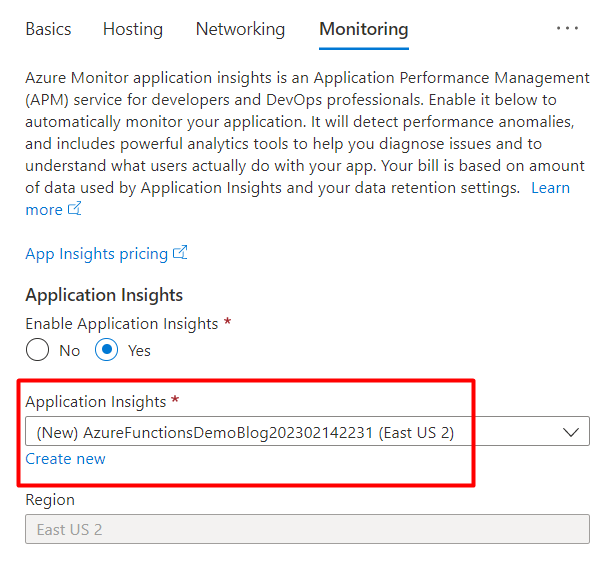The image size is (606, 581).
Task: Select No for Enable Application Insights
Action: (37, 350)
